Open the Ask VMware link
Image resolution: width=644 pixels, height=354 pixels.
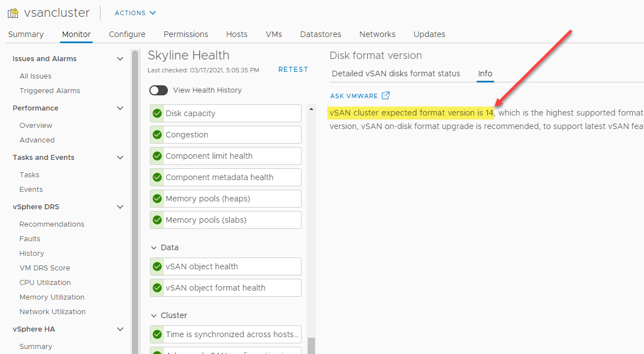click(354, 96)
